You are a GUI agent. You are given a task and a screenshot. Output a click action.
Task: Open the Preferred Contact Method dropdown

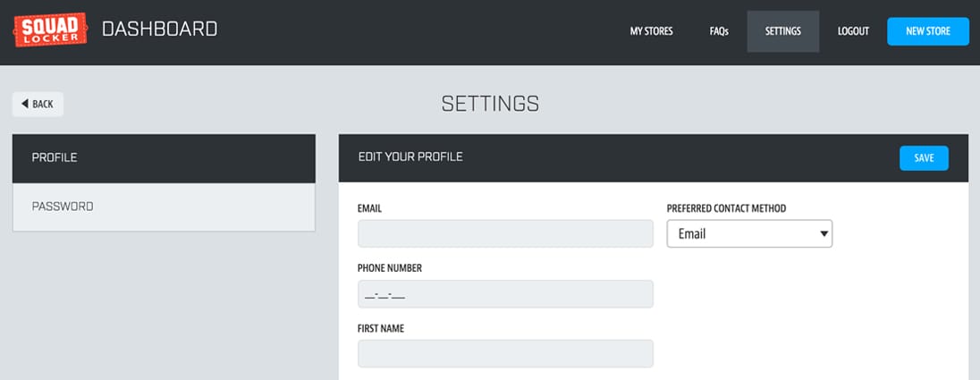(x=749, y=233)
